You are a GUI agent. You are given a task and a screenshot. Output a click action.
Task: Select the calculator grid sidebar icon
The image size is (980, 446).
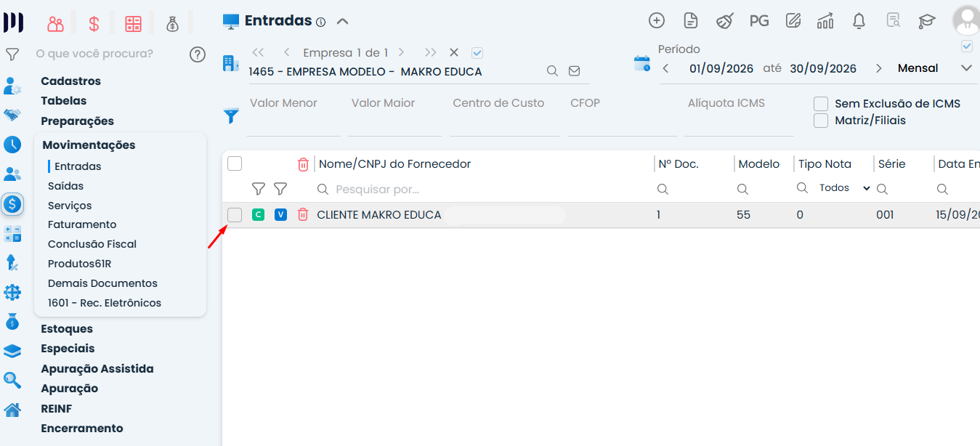coord(12,234)
